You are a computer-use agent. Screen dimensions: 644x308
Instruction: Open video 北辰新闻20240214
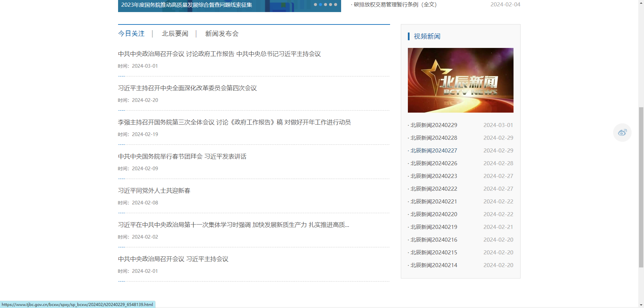(x=434, y=265)
